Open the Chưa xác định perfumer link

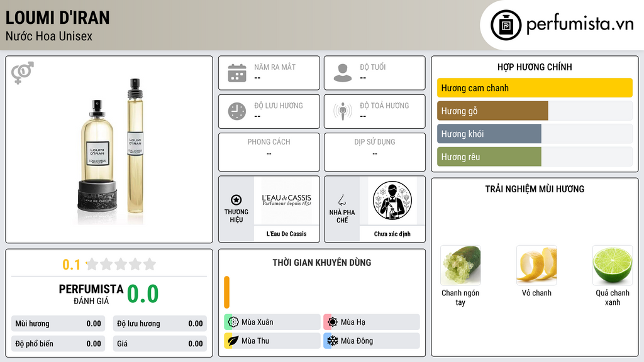[392, 234]
